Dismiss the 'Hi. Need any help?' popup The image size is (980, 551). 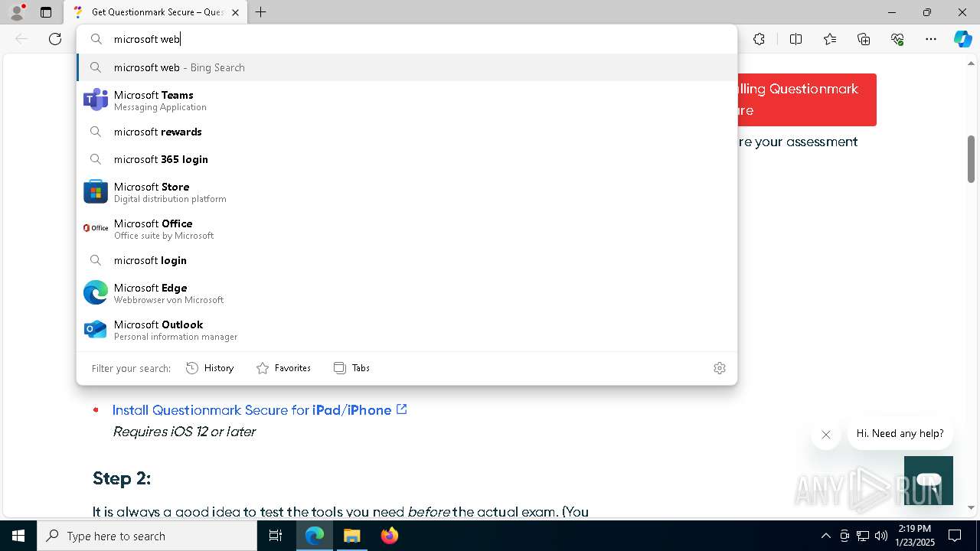point(825,435)
